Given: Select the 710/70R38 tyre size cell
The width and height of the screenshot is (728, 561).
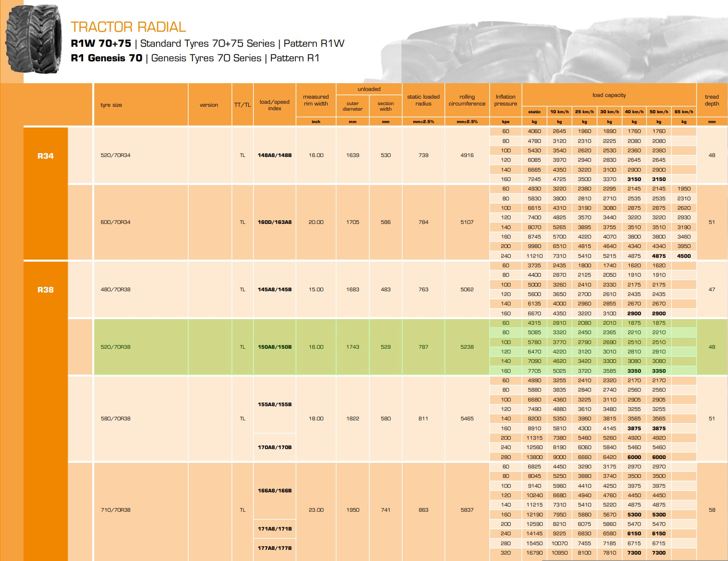Looking at the screenshot, I should point(116,510).
